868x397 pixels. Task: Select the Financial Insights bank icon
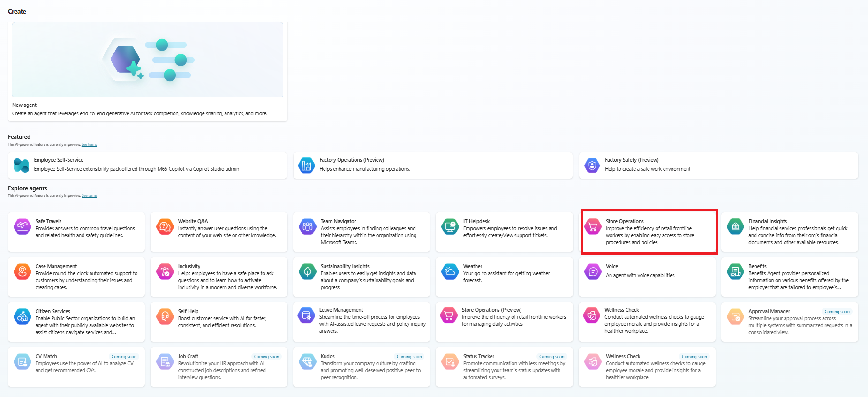point(735,227)
